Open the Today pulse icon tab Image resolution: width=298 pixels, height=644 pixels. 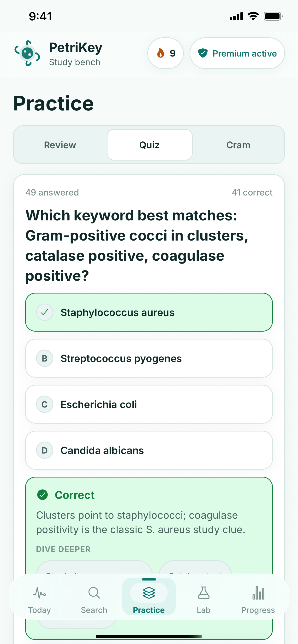(40, 593)
